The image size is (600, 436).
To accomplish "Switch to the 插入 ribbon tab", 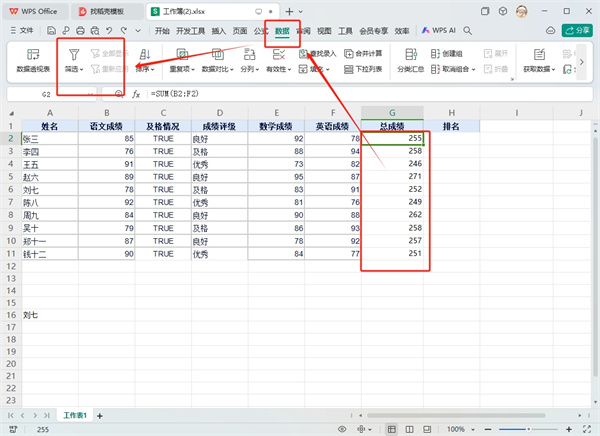I will click(x=219, y=31).
